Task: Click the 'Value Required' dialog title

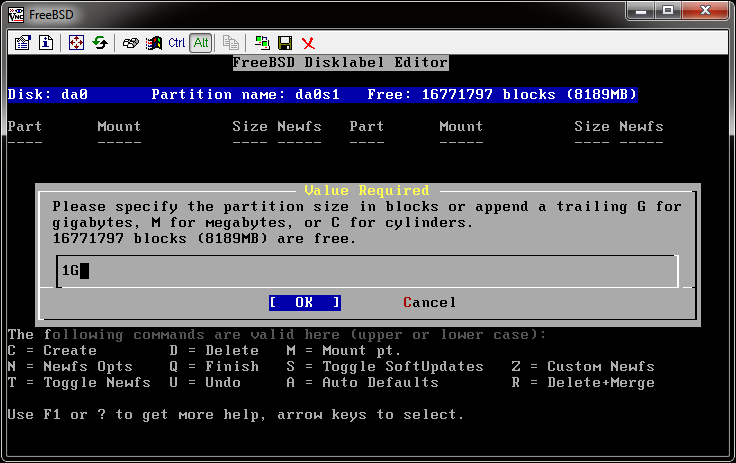Action: [367, 190]
